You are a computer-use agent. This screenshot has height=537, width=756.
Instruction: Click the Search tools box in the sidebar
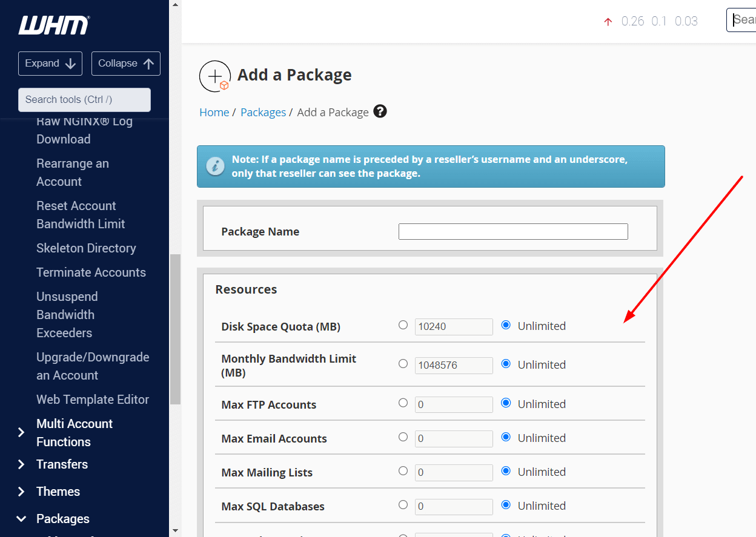[x=84, y=99]
